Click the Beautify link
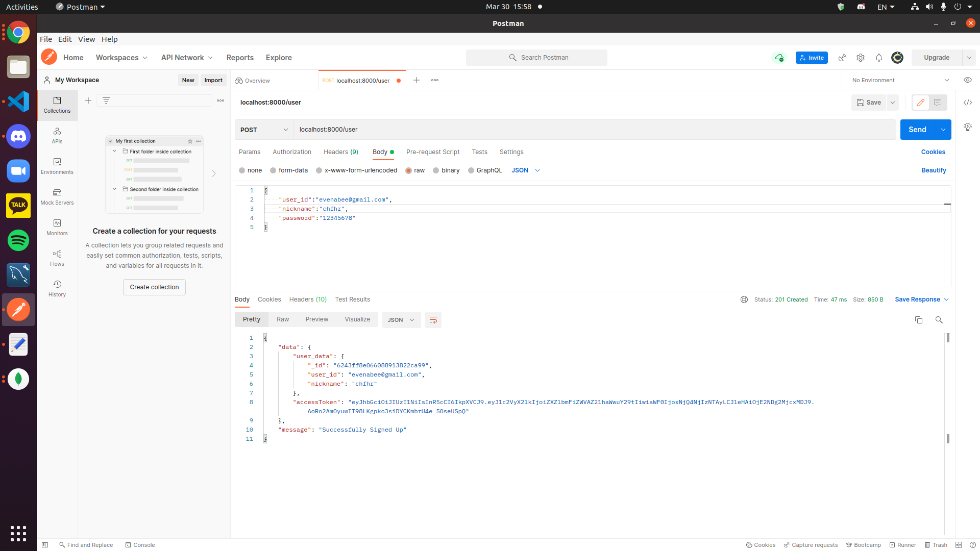The image size is (980, 551). (934, 170)
